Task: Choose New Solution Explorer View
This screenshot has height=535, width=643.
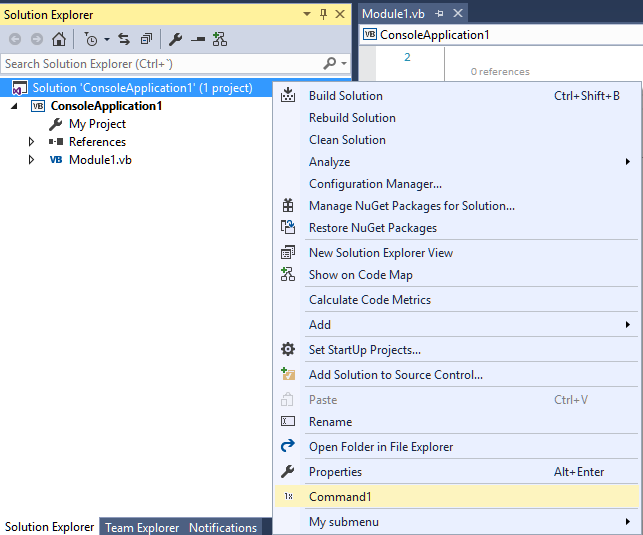Action: 456,253
